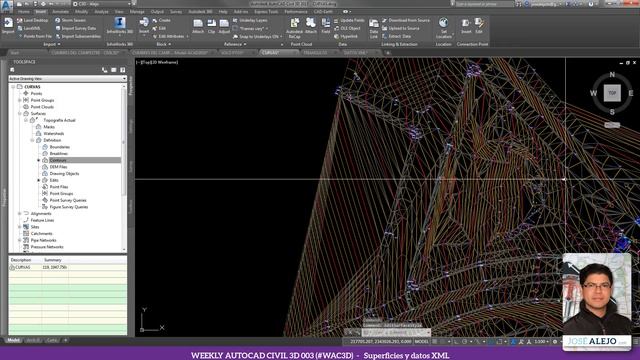Click Upload to Source icon
640x360 pixels.
pos(384,28)
